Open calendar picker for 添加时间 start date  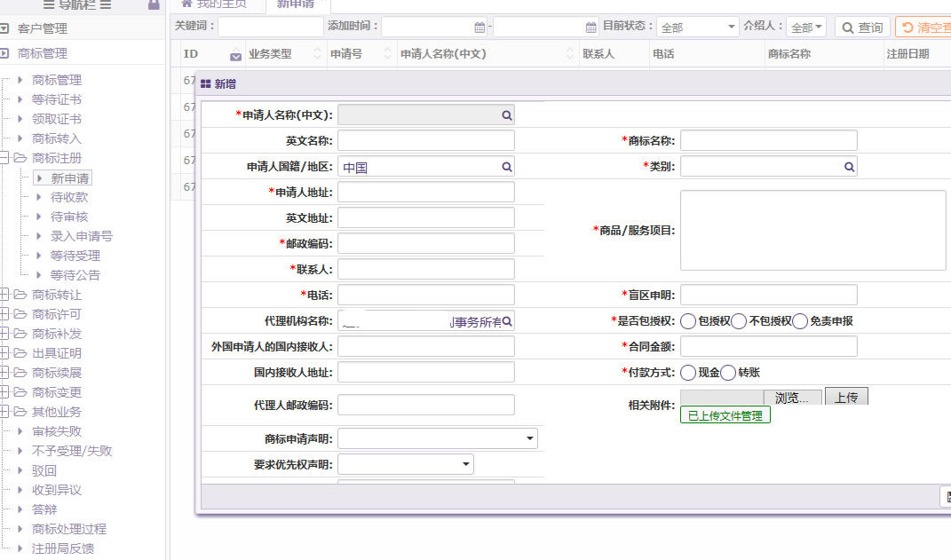pos(479,28)
